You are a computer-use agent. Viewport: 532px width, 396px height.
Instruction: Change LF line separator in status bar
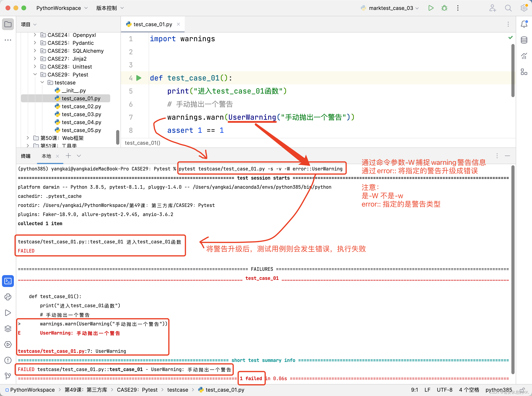click(x=427, y=390)
